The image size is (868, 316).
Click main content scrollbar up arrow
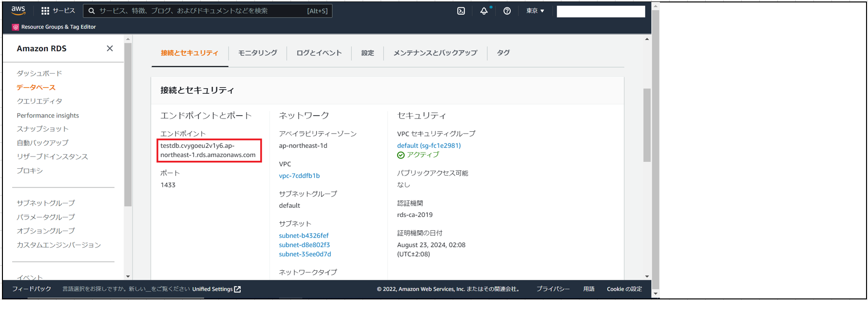coord(647,39)
